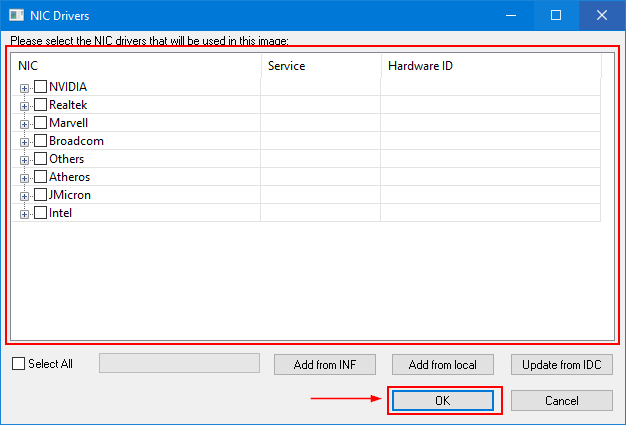This screenshot has height=425, width=626.
Task: Click the NIC column header
Action: (136, 65)
